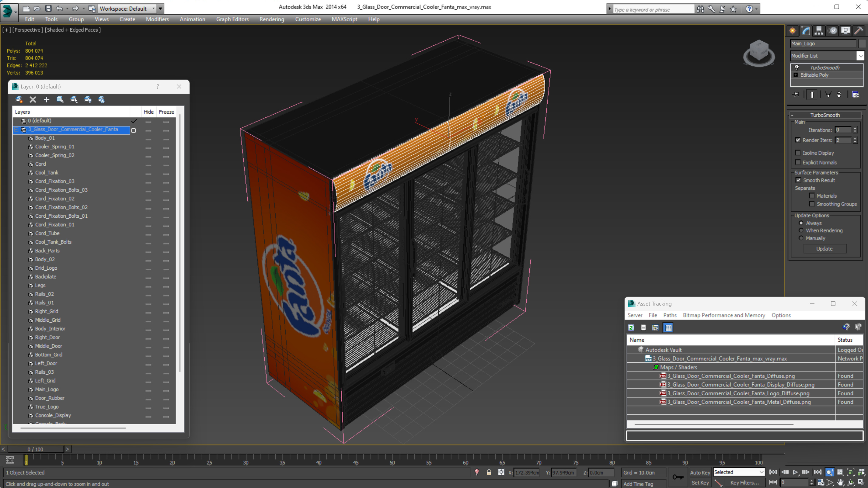Click Configure Modifier Sets icon
868x488 pixels.
[x=855, y=94]
